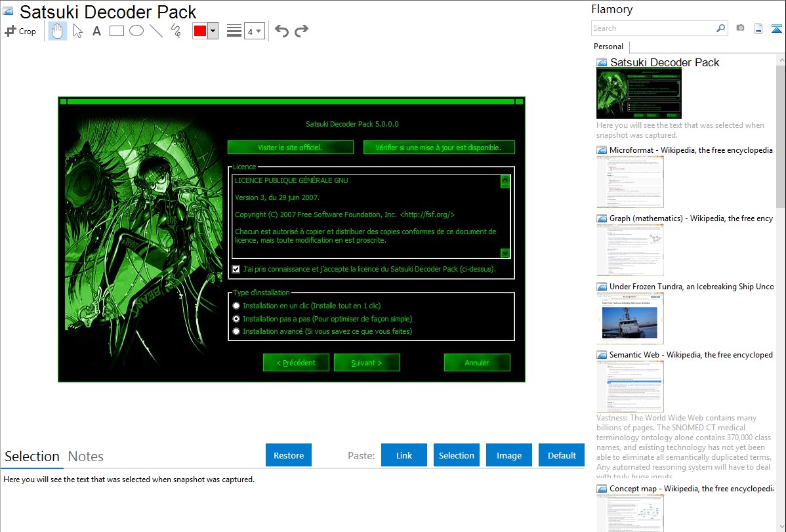This screenshot has width=786, height=532.
Task: Paste as Selection
Action: point(457,455)
